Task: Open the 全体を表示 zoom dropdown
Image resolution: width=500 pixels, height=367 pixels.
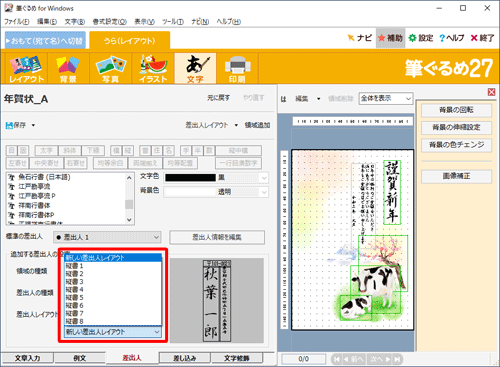Action: pos(386,98)
